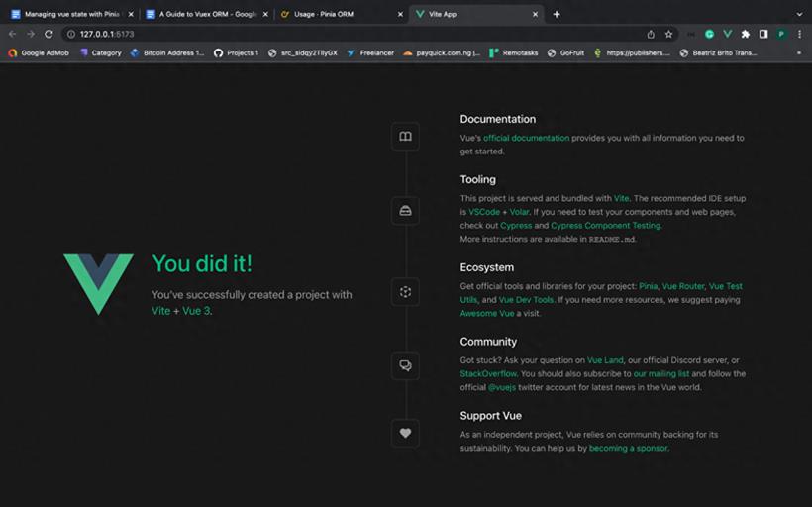
Task: Open the Freelancer bookmark
Action: click(x=370, y=52)
